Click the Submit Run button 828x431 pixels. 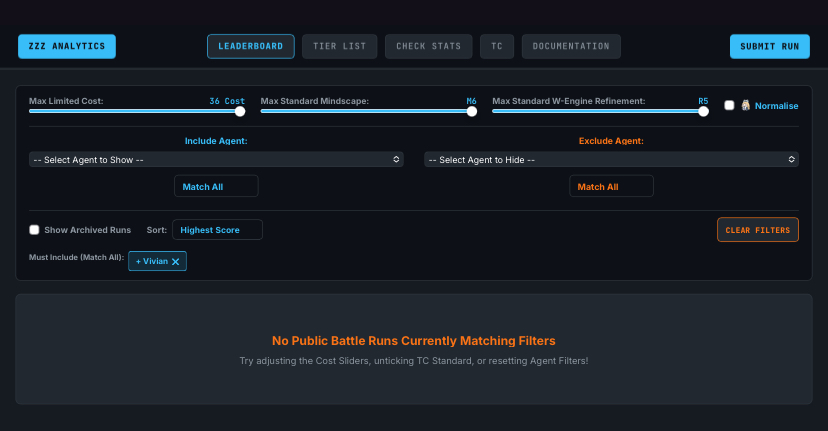click(769, 46)
